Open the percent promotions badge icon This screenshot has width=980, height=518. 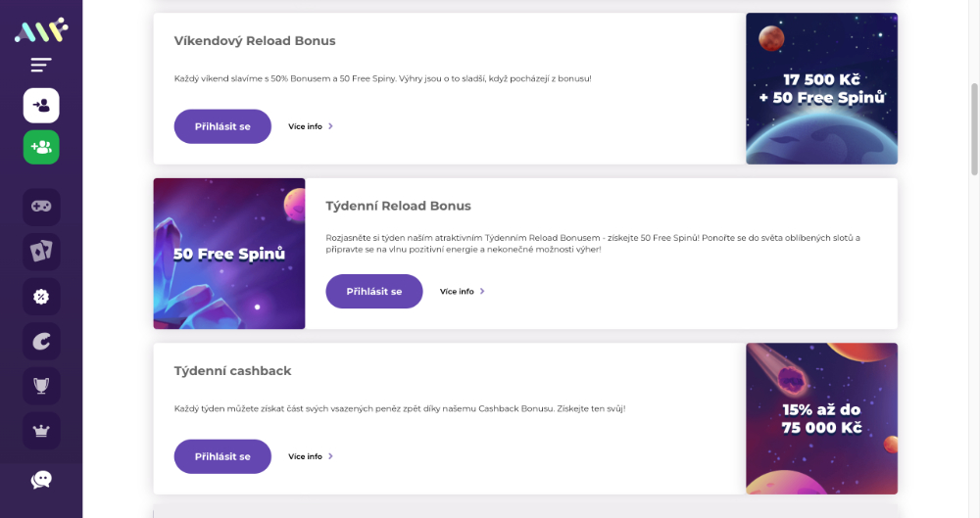click(x=41, y=297)
